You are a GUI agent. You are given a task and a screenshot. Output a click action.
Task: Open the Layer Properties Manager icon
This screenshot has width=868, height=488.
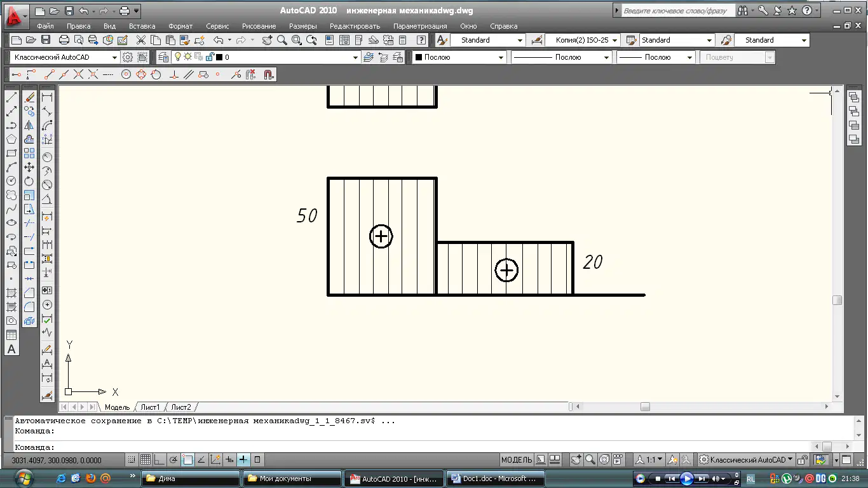[163, 57]
